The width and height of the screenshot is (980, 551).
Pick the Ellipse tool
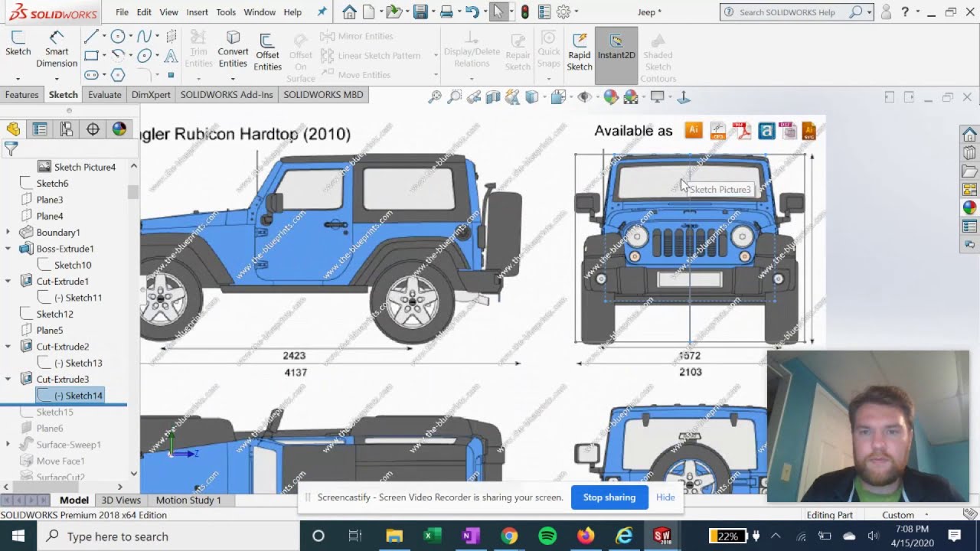coord(143,56)
